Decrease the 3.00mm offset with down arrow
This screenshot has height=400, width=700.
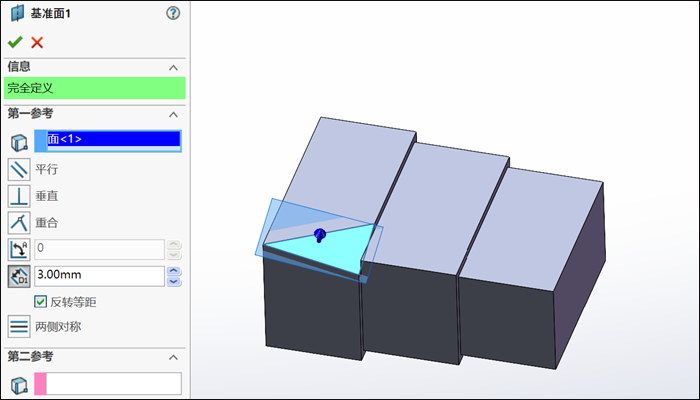click(174, 282)
